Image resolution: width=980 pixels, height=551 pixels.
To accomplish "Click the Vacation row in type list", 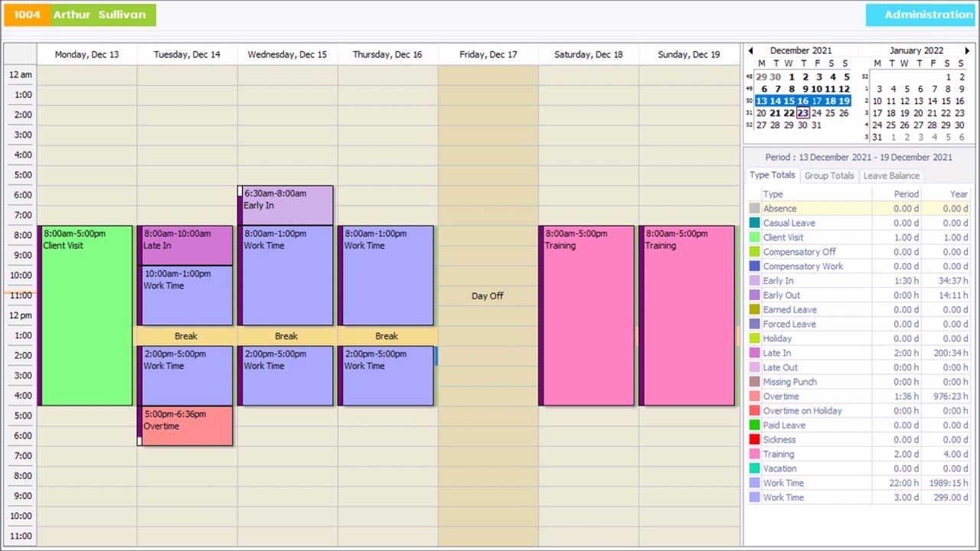I will [x=779, y=469].
